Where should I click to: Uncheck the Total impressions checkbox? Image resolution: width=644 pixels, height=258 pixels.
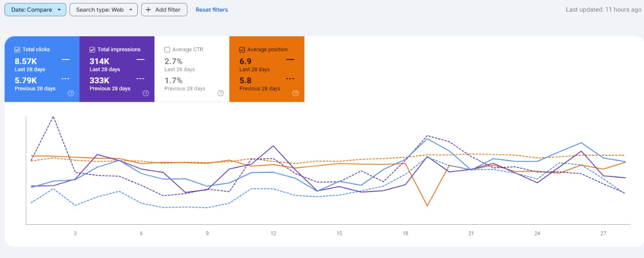(93, 49)
